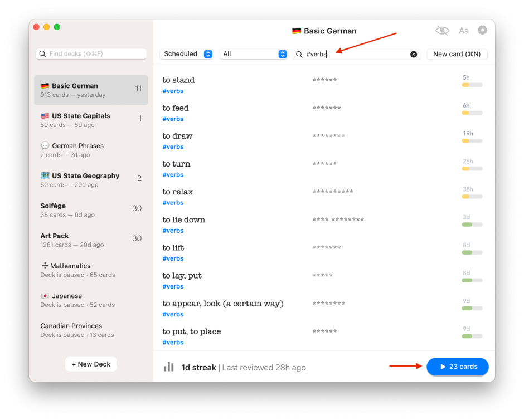The image size is (524, 420).
Task: Select the 'to turn' card
Action: click(324, 169)
